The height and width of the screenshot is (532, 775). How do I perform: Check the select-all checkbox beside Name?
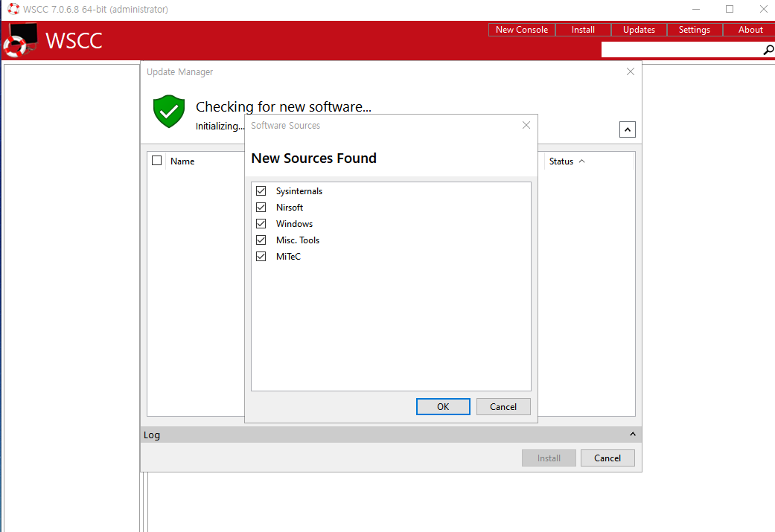[x=156, y=161]
